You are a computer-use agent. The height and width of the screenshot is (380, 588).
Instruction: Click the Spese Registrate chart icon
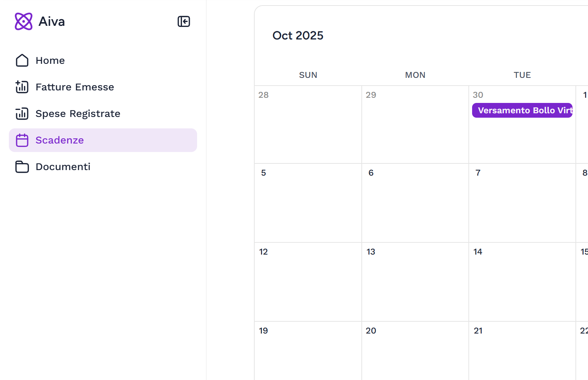[22, 114]
